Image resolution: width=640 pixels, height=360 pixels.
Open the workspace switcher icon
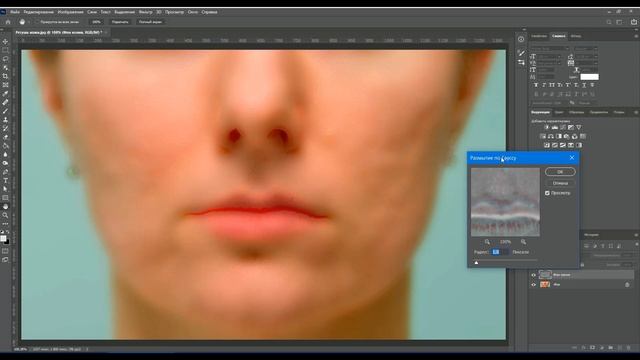tap(619, 22)
